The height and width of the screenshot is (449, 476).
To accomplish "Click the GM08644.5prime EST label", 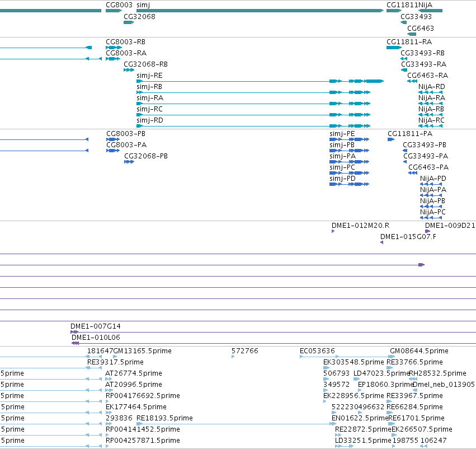I will pos(419,351).
